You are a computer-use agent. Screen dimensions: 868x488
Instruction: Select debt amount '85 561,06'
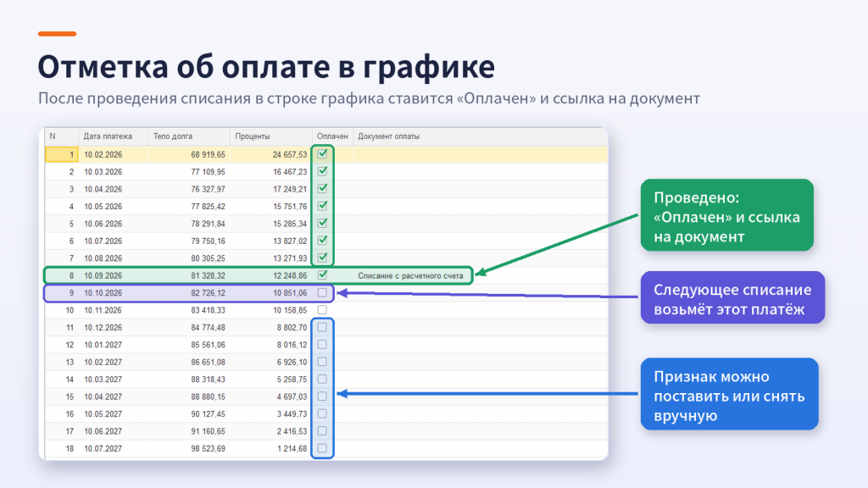click(209, 345)
